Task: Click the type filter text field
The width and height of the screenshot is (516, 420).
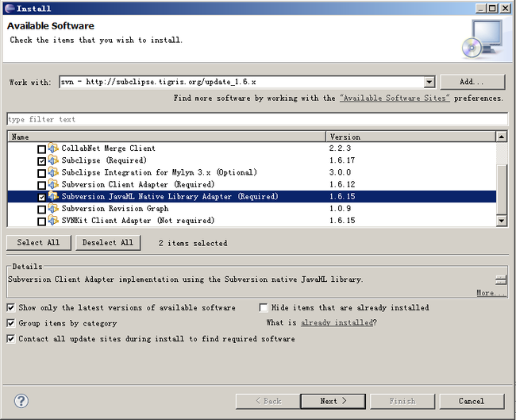Action: [257, 119]
